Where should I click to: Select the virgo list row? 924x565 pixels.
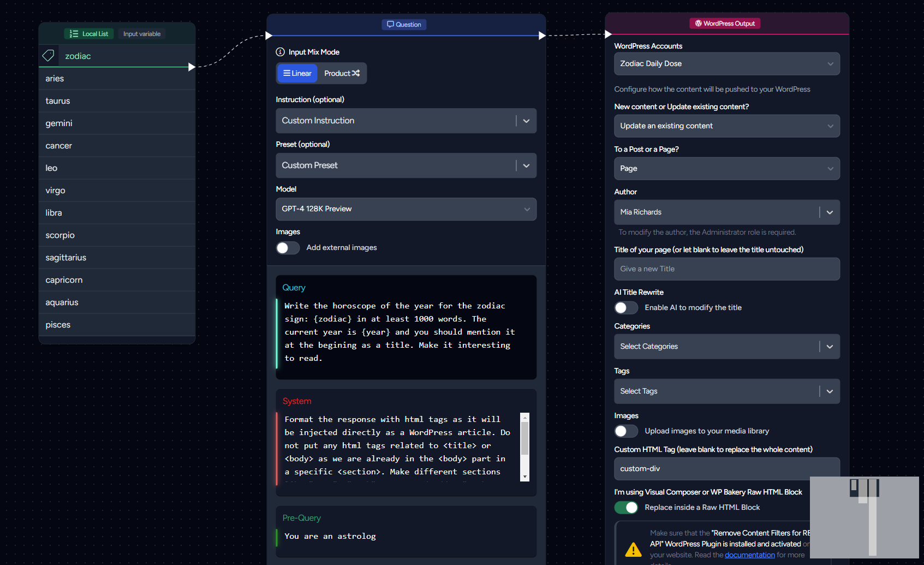[x=117, y=191]
